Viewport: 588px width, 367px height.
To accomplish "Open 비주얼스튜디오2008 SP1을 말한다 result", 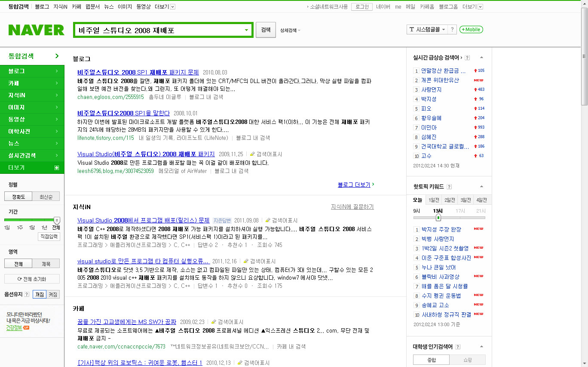I will (124, 113).
